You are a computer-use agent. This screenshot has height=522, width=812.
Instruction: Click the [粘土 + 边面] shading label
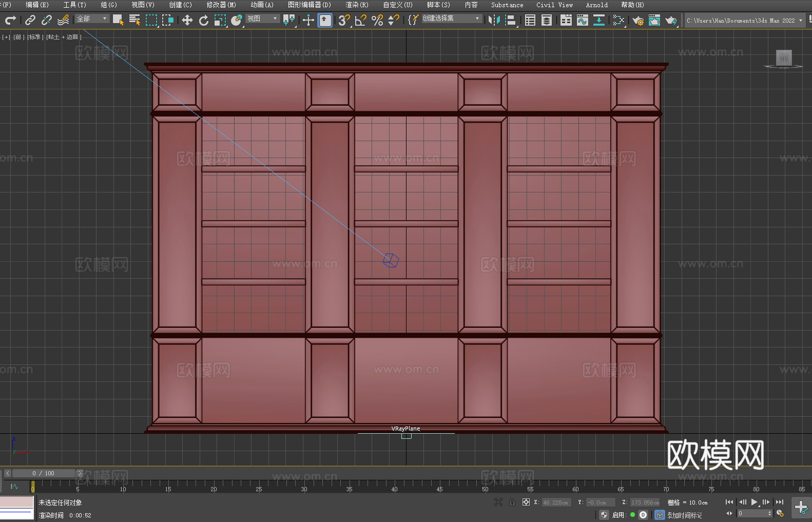(x=64, y=37)
